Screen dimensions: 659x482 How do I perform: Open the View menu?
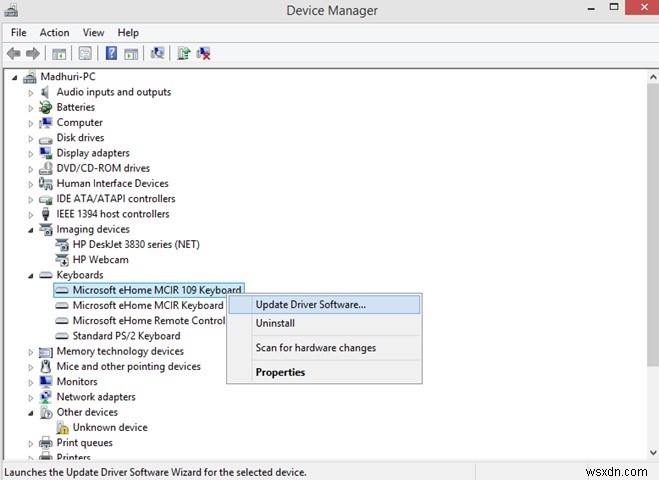93,32
